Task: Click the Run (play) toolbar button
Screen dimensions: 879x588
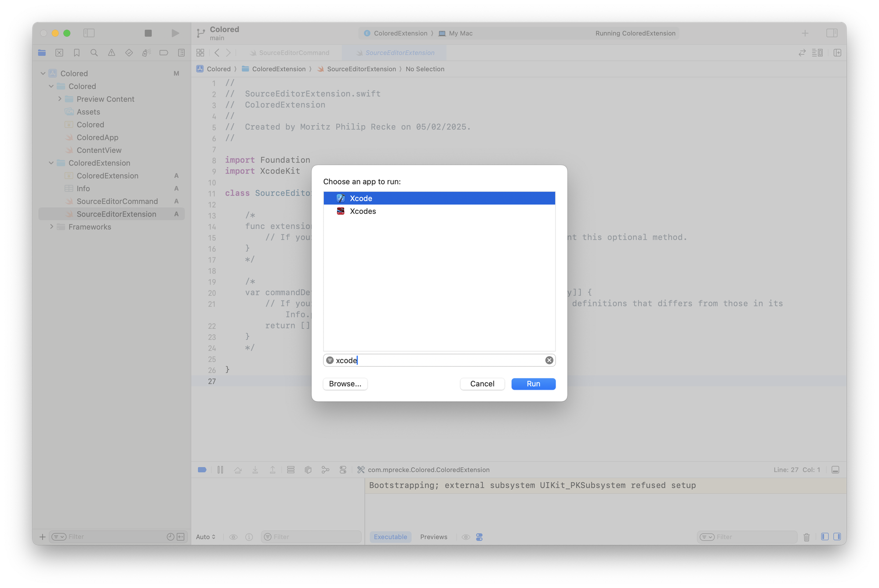Action: (x=175, y=33)
